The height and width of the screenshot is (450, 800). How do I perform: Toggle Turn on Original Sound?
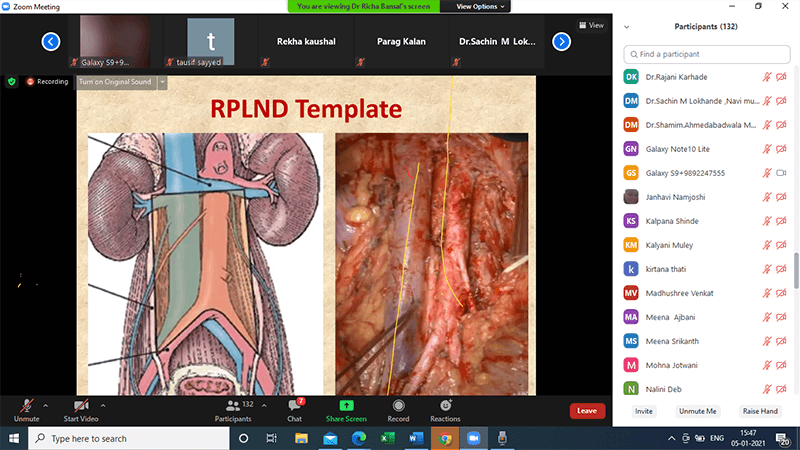[115, 81]
